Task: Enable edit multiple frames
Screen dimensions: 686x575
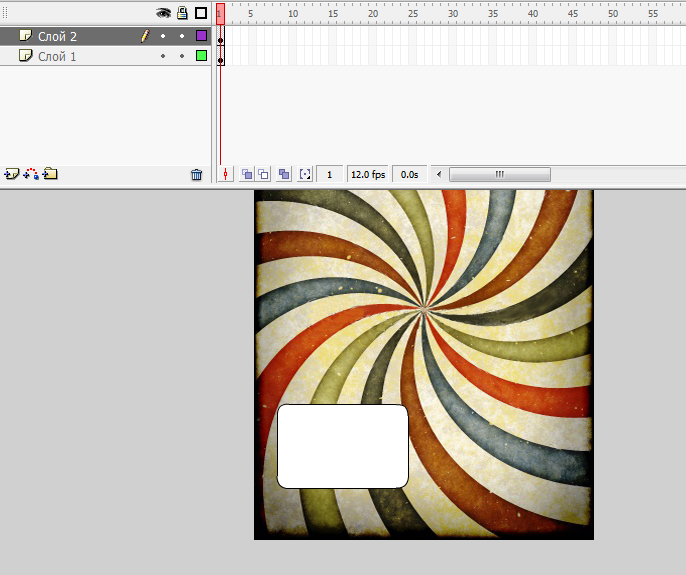Action: (x=284, y=175)
